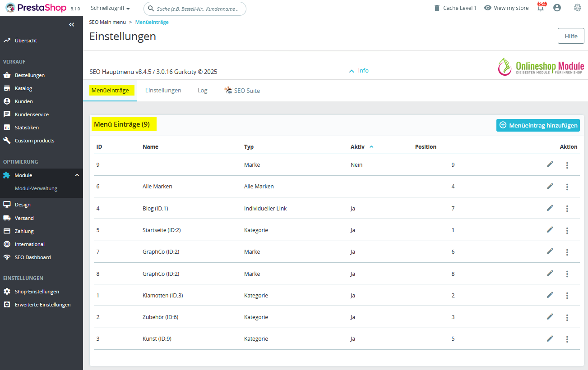Open three-dot actions for Alle Marken row
The image size is (588, 370).
[x=567, y=187]
